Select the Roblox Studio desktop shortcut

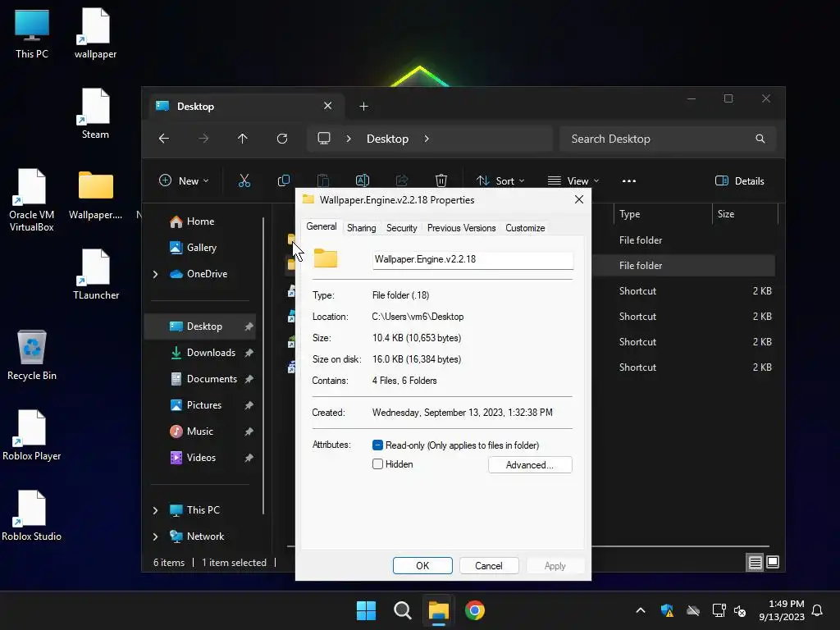tap(32, 515)
